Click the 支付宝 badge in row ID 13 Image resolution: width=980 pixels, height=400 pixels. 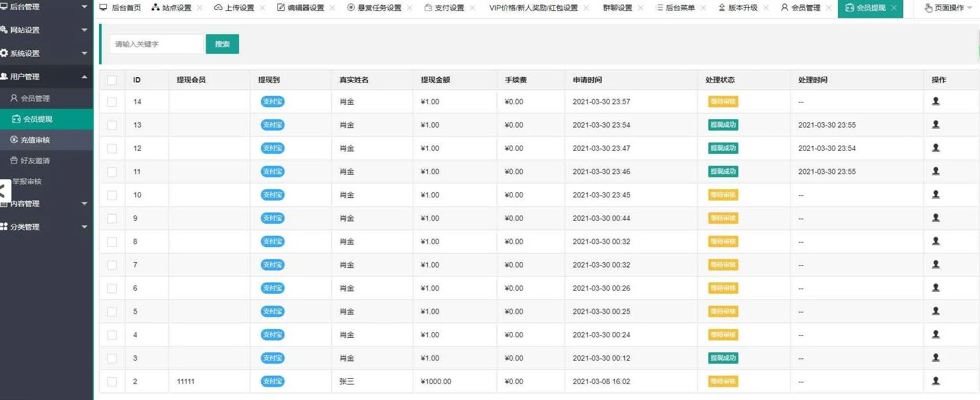point(272,125)
